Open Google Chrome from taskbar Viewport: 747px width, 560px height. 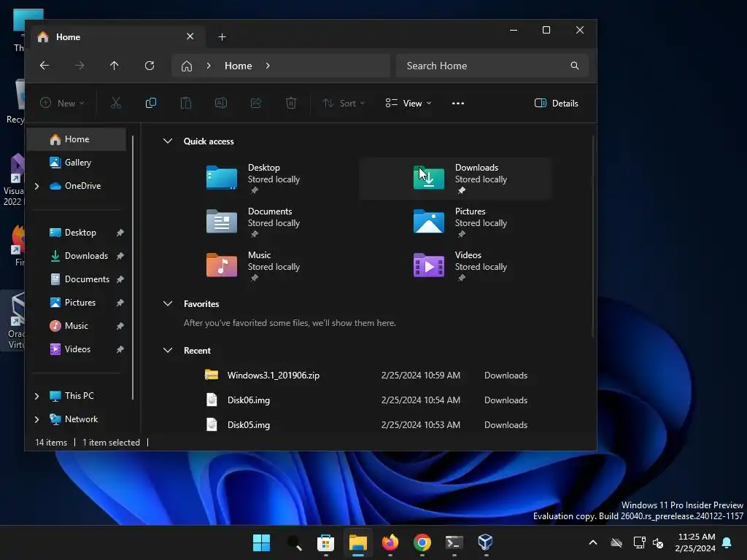422,542
